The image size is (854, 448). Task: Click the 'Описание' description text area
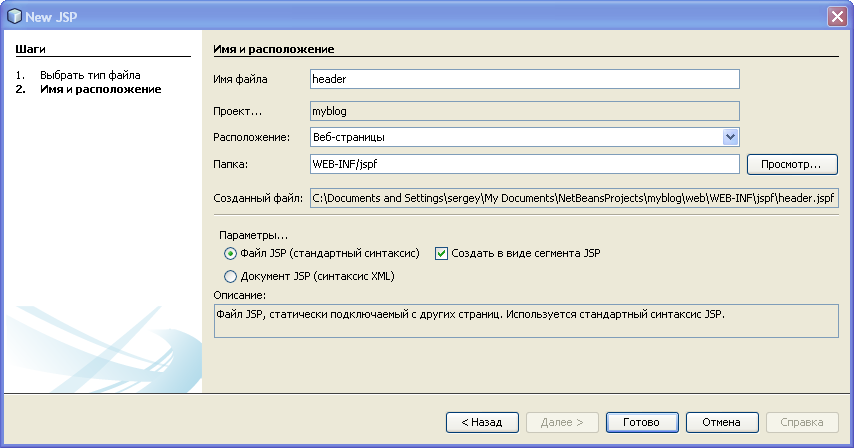pyautogui.click(x=526, y=321)
